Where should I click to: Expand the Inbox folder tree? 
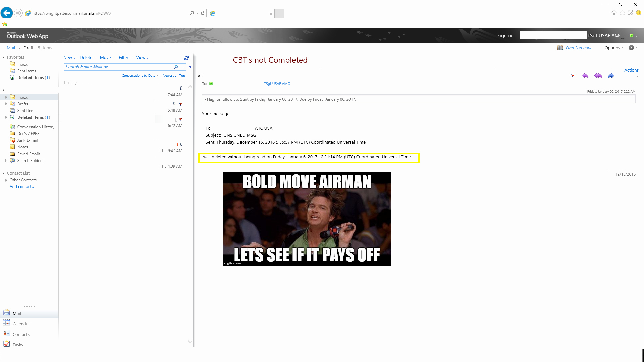[6, 97]
